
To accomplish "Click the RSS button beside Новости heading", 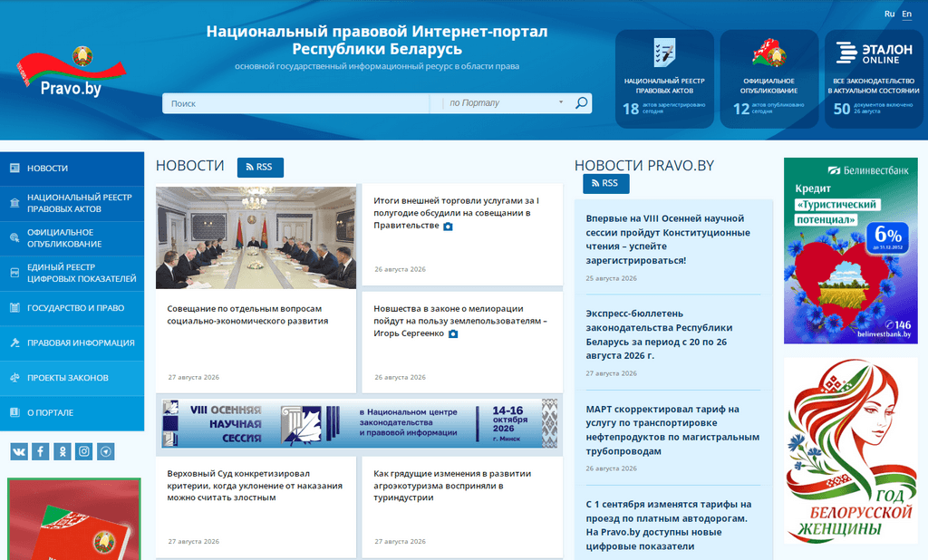I will [260, 168].
